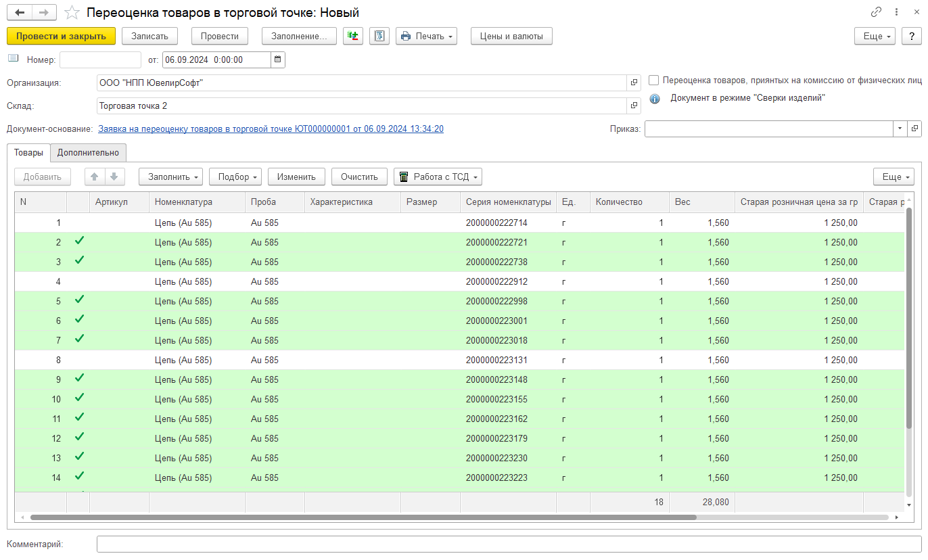Viewport: 928px width, 560px height.
Task: Click the green checkmark in row 9
Action: 79,378
